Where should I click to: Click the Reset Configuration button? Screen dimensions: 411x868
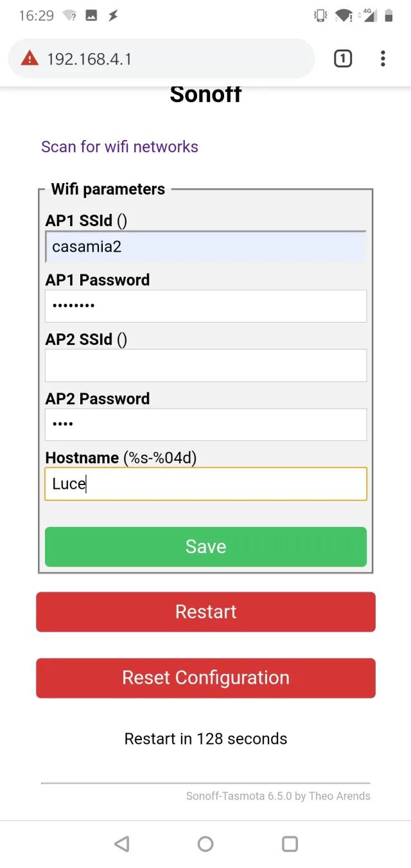point(205,678)
